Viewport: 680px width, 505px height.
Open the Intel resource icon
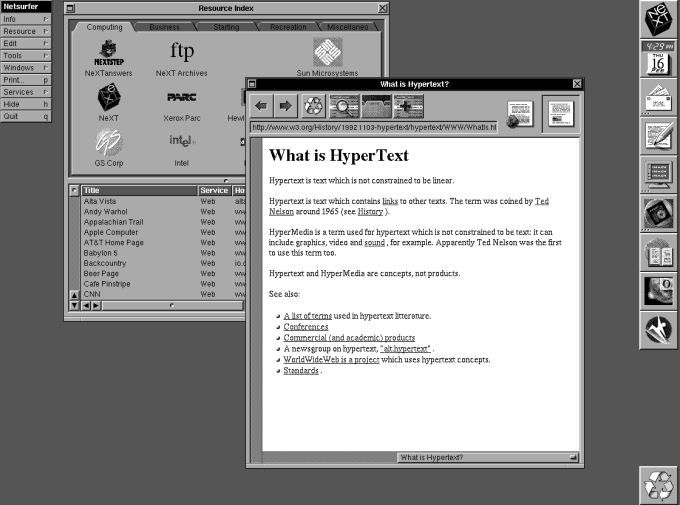[181, 149]
